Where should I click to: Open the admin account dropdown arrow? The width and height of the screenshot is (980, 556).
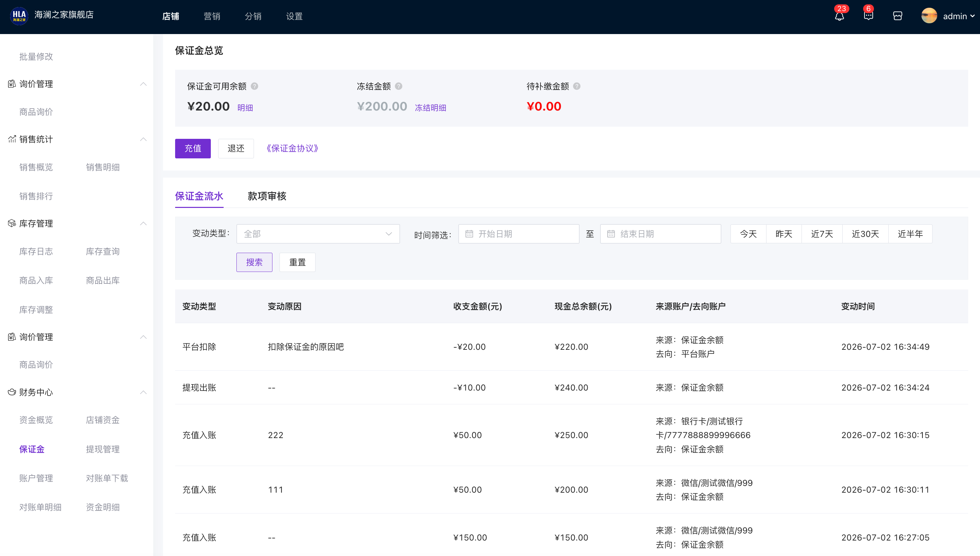(972, 16)
